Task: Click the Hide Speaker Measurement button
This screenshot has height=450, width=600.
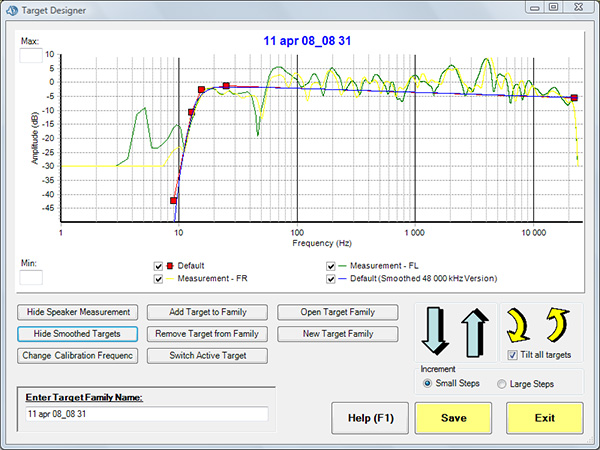Action: (x=78, y=311)
